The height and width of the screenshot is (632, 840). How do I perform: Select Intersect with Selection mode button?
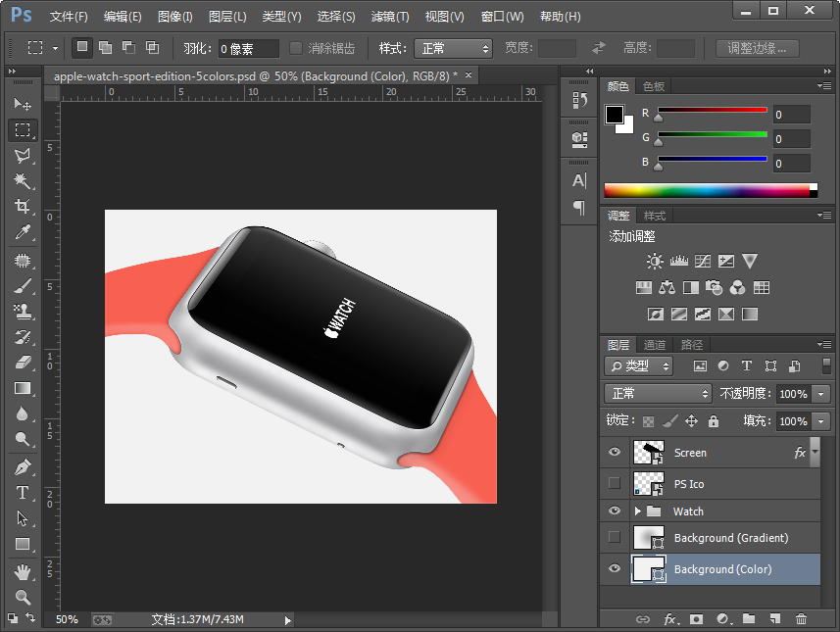(152, 47)
